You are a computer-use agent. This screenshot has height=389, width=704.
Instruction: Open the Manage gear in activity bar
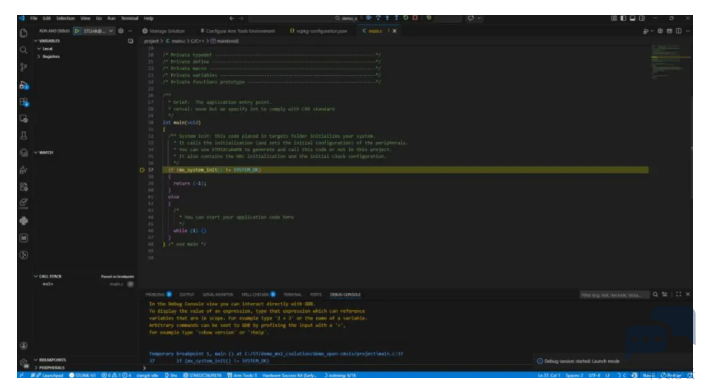24,362
